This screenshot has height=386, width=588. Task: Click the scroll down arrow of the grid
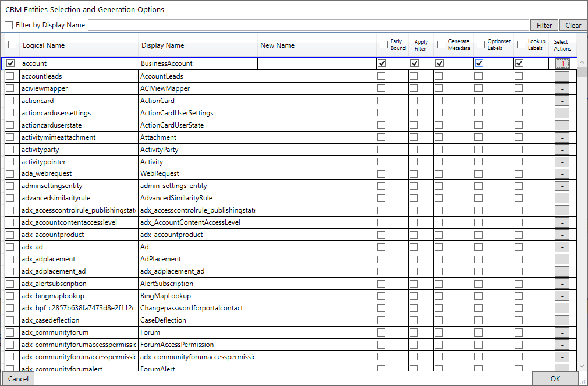tap(582, 366)
